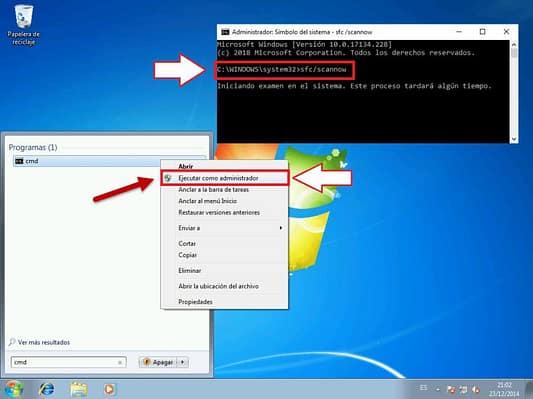Click the cmd program icon in results
This screenshot has width=533, height=399.
(19, 161)
